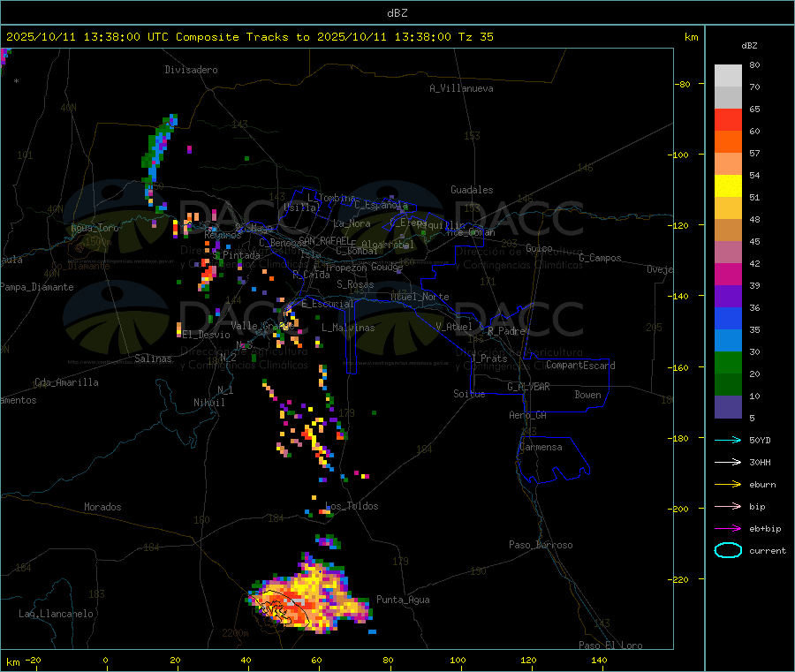The image size is (795, 672).
Task: Click the 'Paso_Barroso' map label
Action: (x=541, y=545)
